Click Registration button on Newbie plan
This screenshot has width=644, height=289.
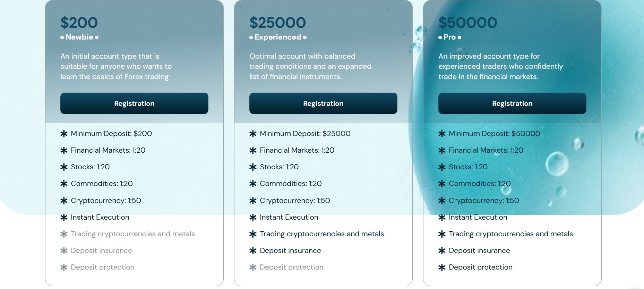coord(134,103)
